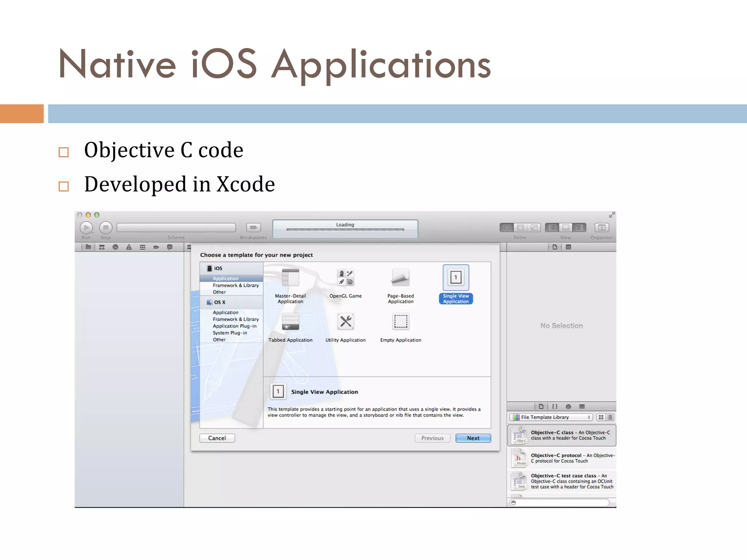The width and height of the screenshot is (747, 560).
Task: Switch library to list view
Action: coord(610,417)
